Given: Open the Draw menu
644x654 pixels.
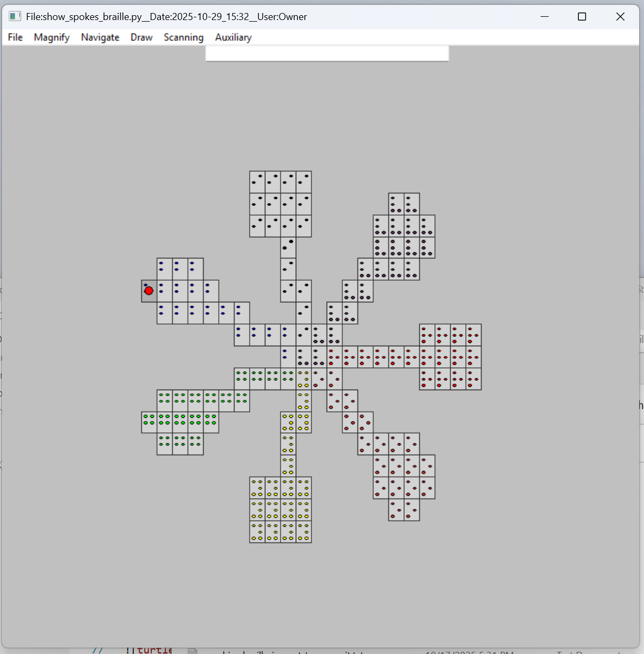Looking at the screenshot, I should 141,37.
